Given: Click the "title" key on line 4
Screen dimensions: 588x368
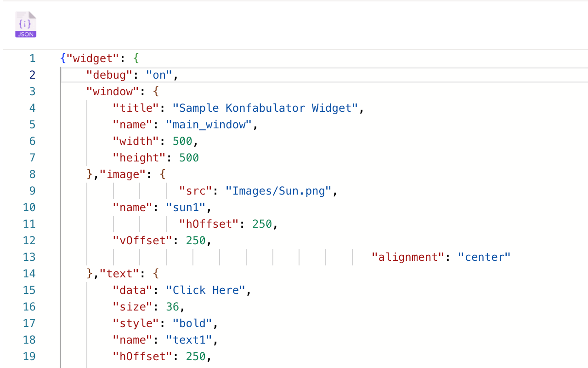Looking at the screenshot, I should 136,108.
